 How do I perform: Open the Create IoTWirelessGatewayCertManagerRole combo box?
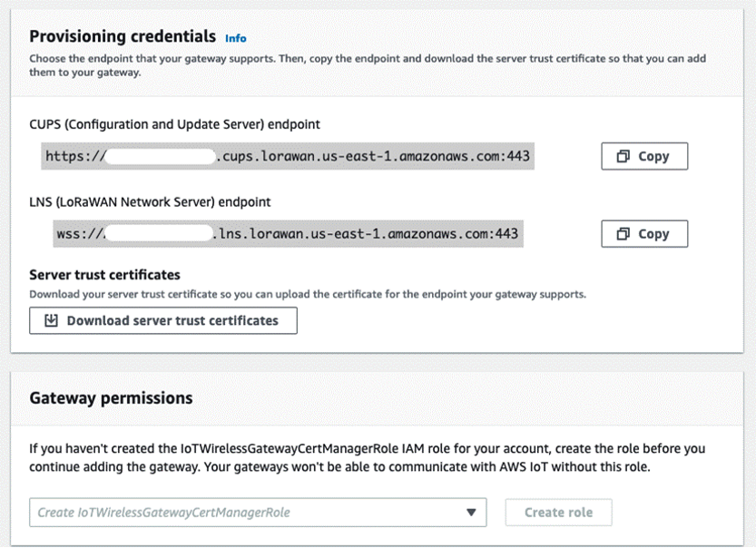point(245,513)
